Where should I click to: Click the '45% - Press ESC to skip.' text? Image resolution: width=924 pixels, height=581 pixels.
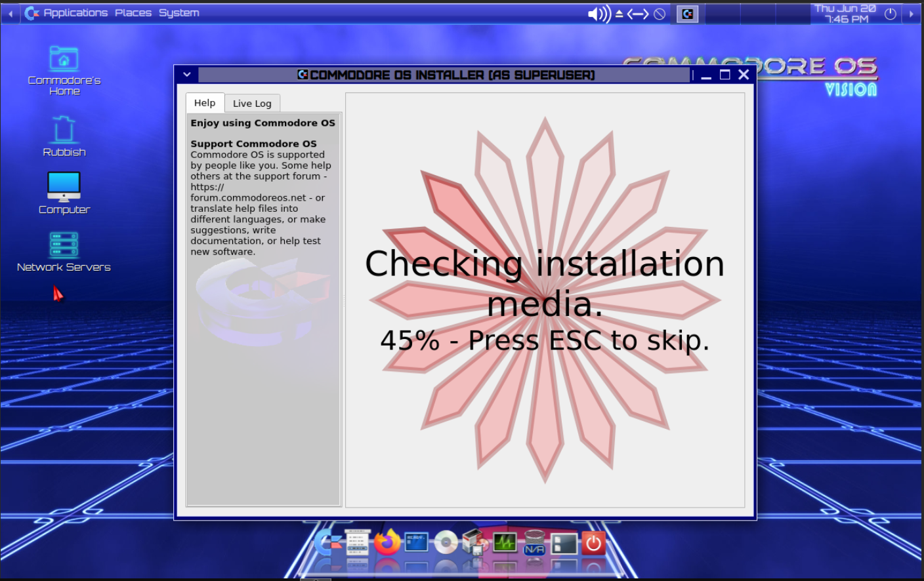(x=545, y=340)
